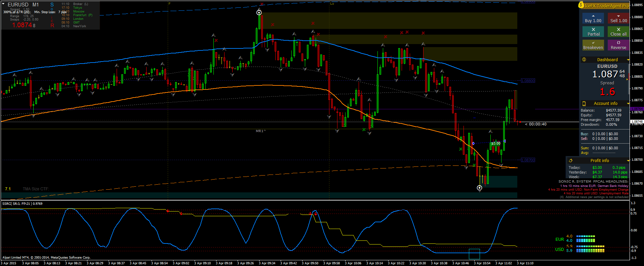Click the NewYork session time entry
Viewport: 644px width, 266px height.
pos(74,26)
